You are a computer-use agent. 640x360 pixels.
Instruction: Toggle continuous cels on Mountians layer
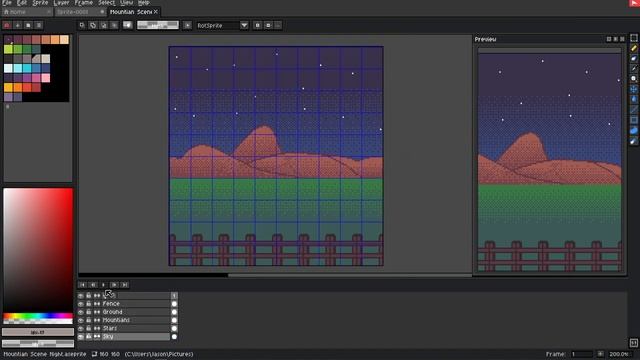[x=97, y=320]
